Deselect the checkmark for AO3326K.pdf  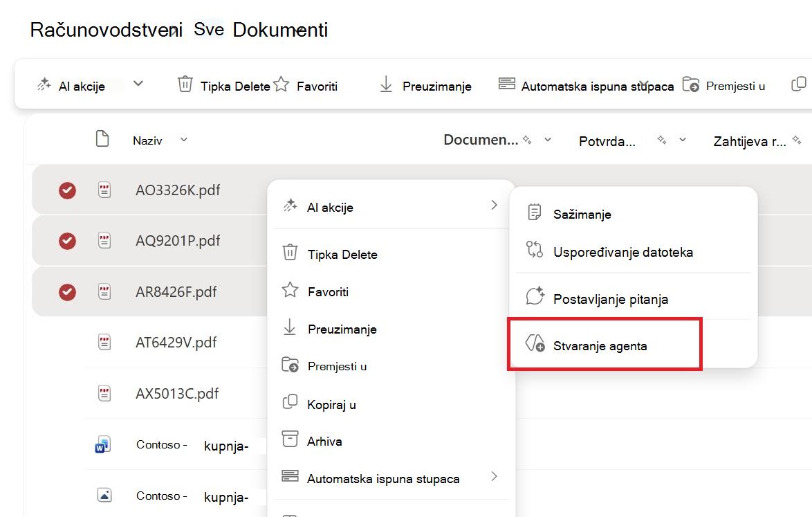(67, 190)
